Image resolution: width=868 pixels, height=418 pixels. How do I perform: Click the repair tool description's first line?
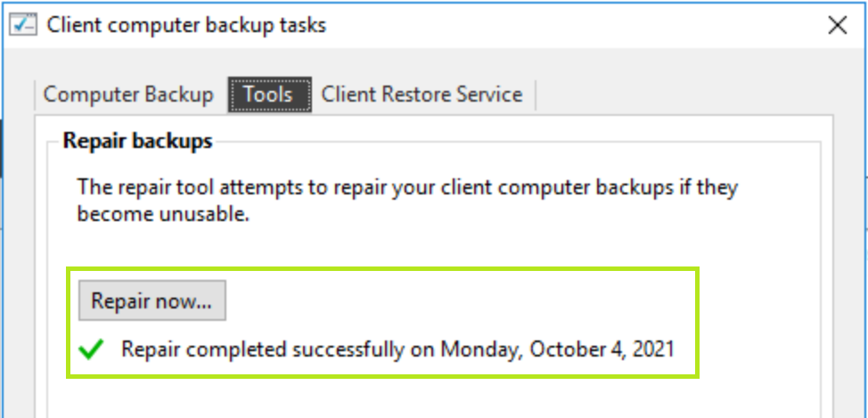[x=407, y=189]
